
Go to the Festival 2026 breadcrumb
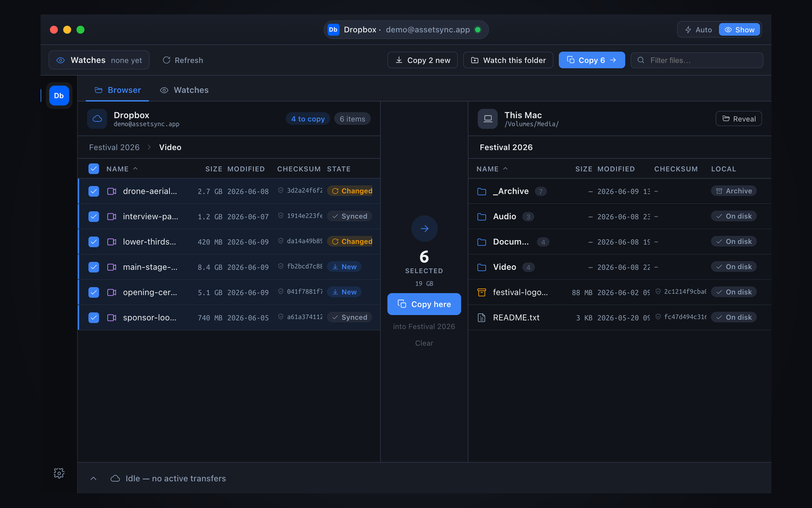(x=114, y=147)
